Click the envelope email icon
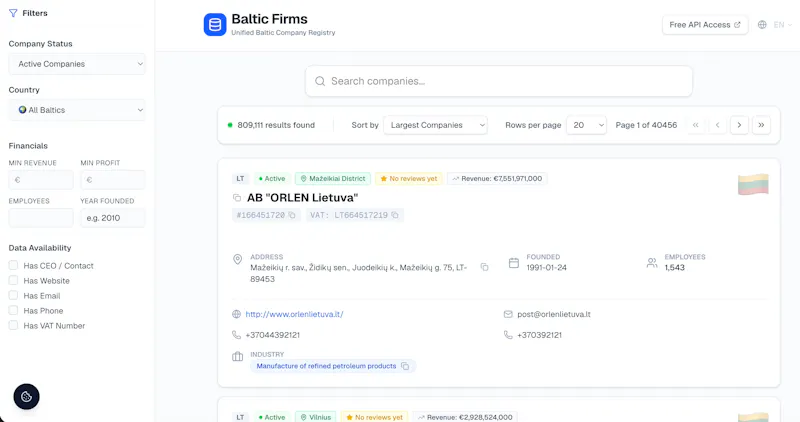800x422 pixels. [508, 314]
